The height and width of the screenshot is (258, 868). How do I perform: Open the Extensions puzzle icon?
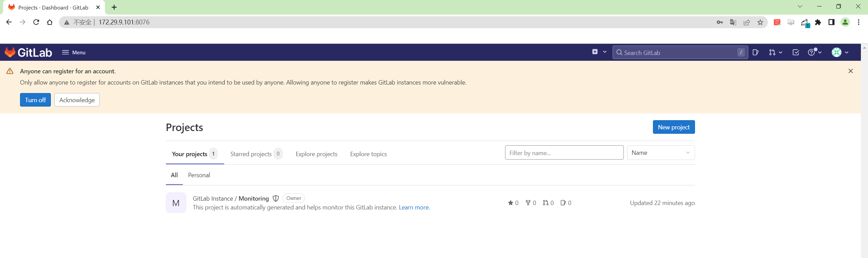click(818, 22)
